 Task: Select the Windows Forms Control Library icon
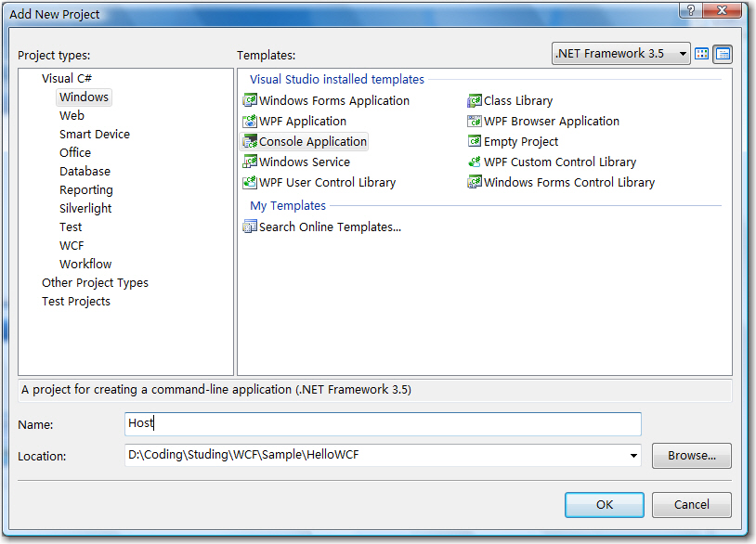tap(475, 182)
